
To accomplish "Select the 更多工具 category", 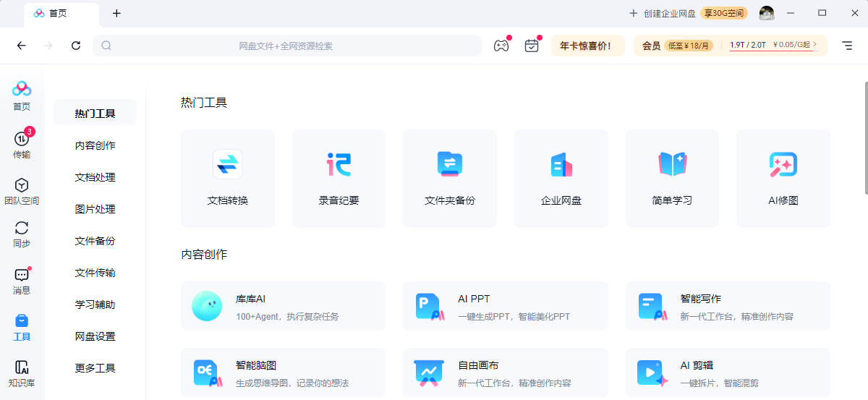I will point(95,367).
